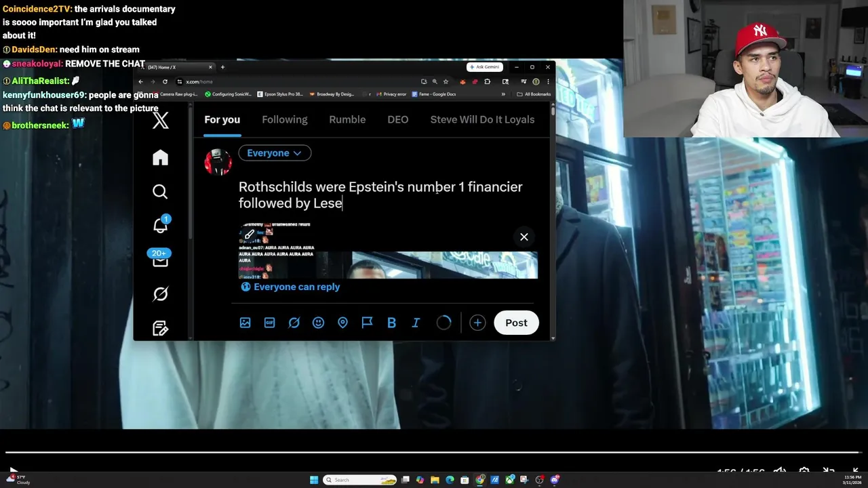868x488 pixels.
Task: Toggle italic formatting in composer
Action: [416, 323]
